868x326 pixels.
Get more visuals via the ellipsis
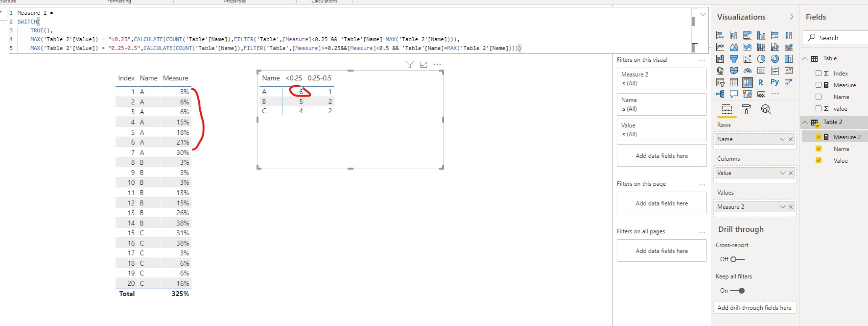(774, 94)
